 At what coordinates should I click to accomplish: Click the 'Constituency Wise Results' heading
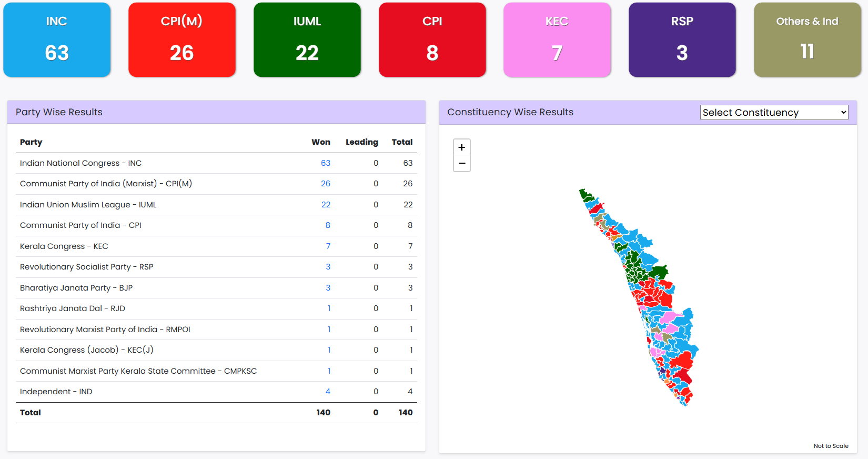(x=510, y=112)
